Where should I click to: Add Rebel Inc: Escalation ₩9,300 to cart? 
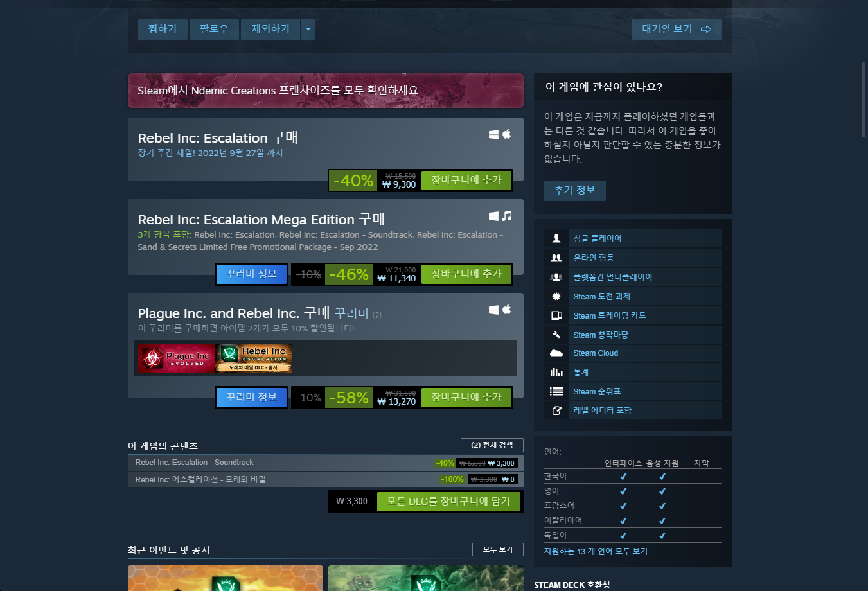click(466, 181)
